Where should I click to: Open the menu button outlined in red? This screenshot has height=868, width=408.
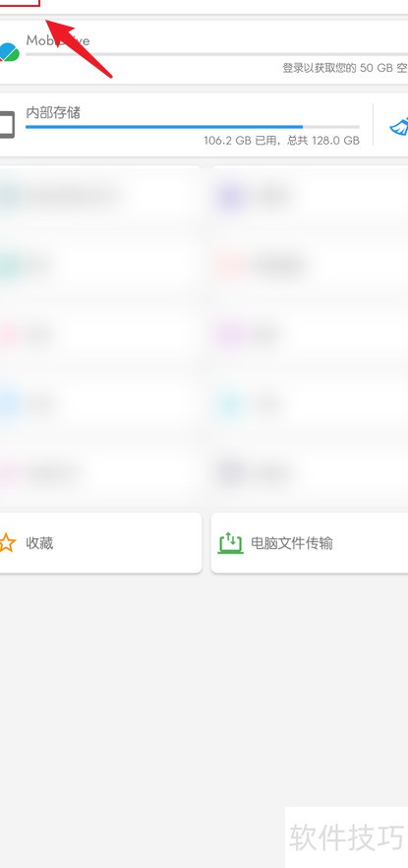(20, 3)
